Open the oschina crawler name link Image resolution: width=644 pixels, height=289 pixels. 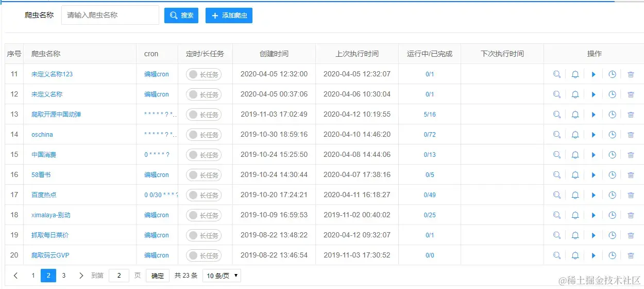(x=42, y=135)
